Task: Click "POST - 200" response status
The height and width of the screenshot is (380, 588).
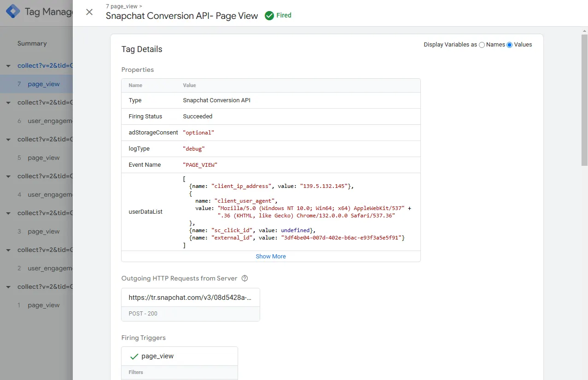Action: (143, 314)
